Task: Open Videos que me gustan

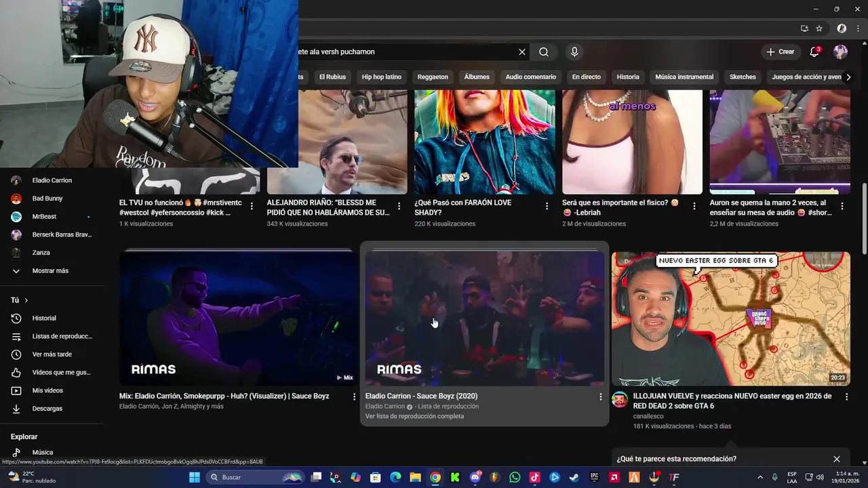Action: pyautogui.click(x=52, y=372)
